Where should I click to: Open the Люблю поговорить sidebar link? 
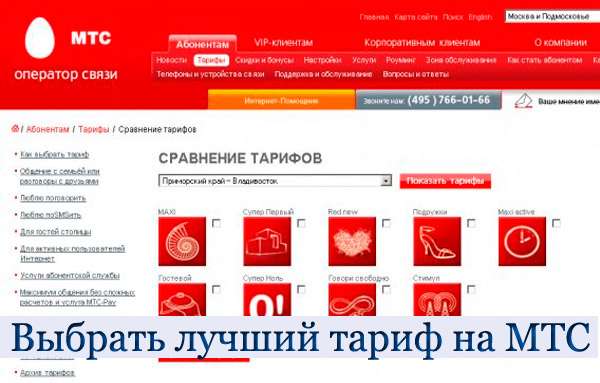53,198
